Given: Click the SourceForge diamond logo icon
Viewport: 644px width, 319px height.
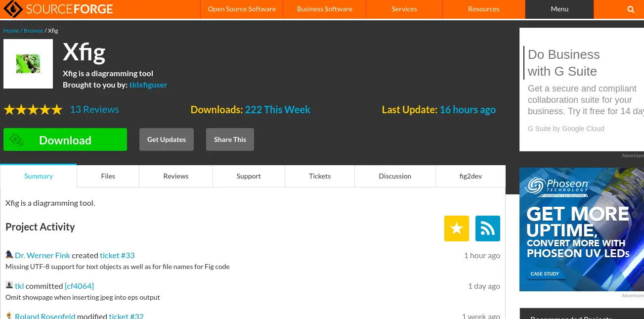Looking at the screenshot, I should tap(12, 9).
